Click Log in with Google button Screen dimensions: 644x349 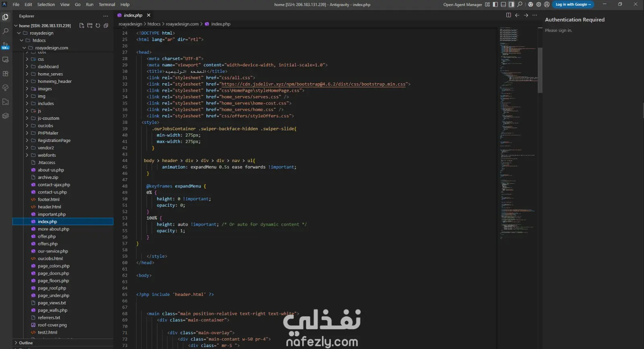tap(573, 4)
